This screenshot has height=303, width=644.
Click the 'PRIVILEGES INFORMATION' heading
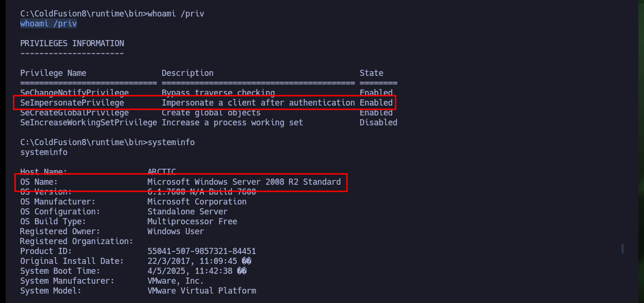[x=72, y=43]
